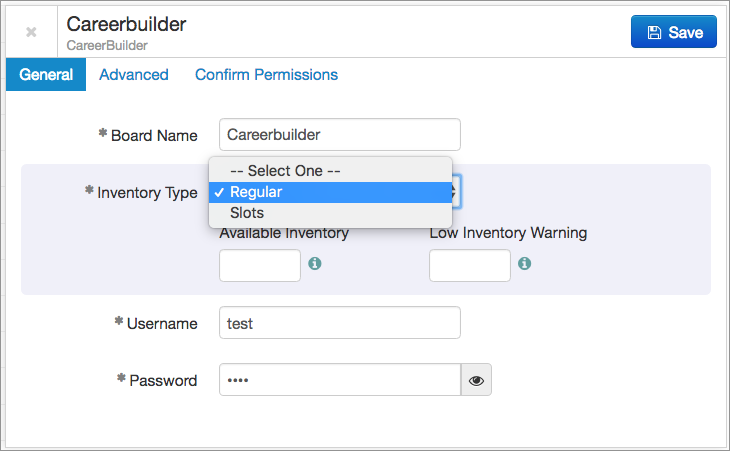Close the Careerbuilder dialog with the X icon
Image resolution: width=730 pixels, height=451 pixels.
(x=31, y=32)
